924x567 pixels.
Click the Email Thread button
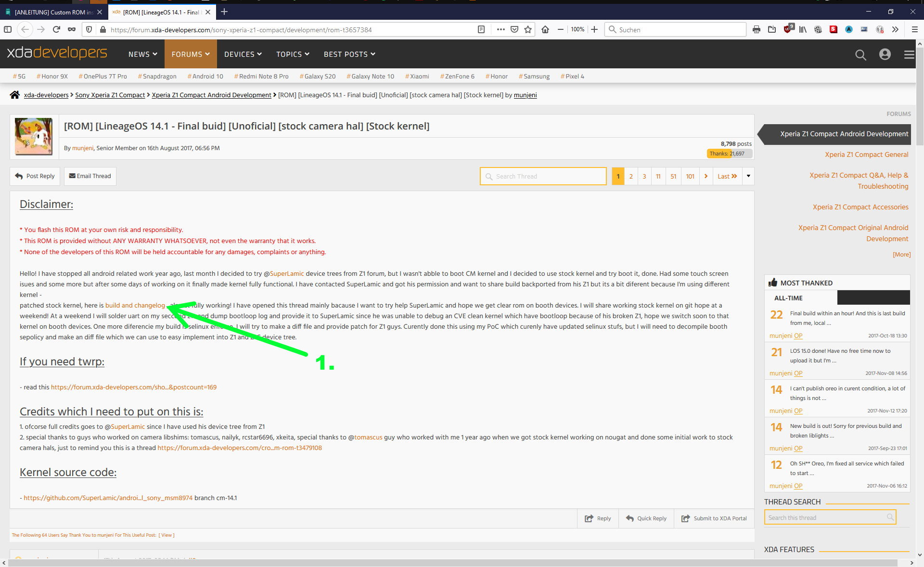coord(90,176)
